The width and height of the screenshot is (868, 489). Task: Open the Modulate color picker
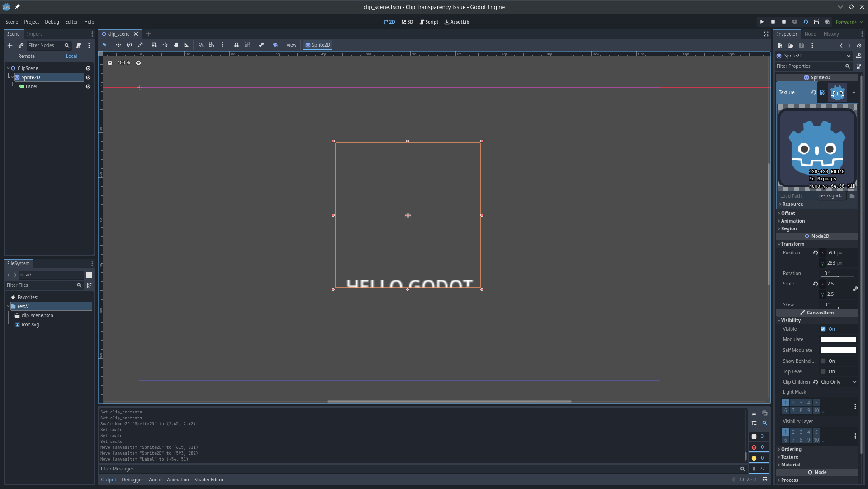pos(838,339)
